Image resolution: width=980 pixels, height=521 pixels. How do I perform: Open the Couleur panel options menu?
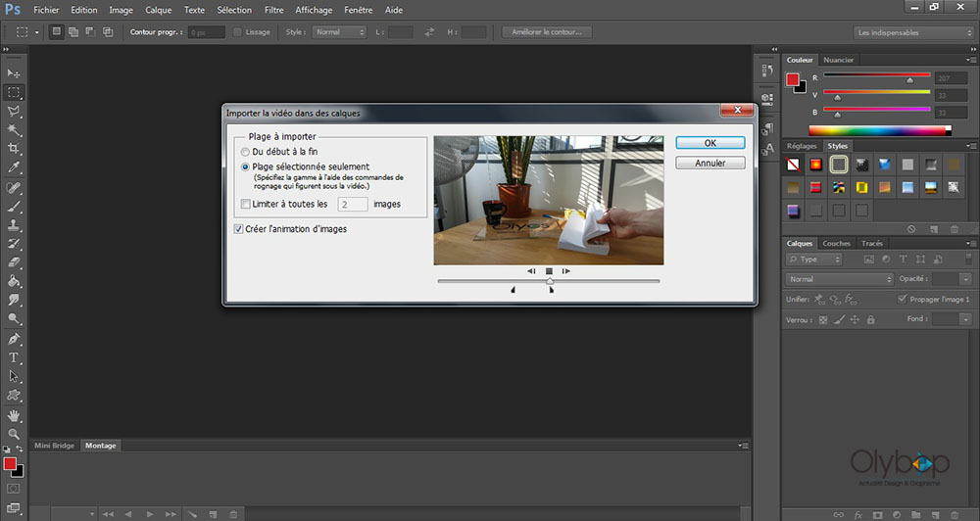tap(970, 60)
